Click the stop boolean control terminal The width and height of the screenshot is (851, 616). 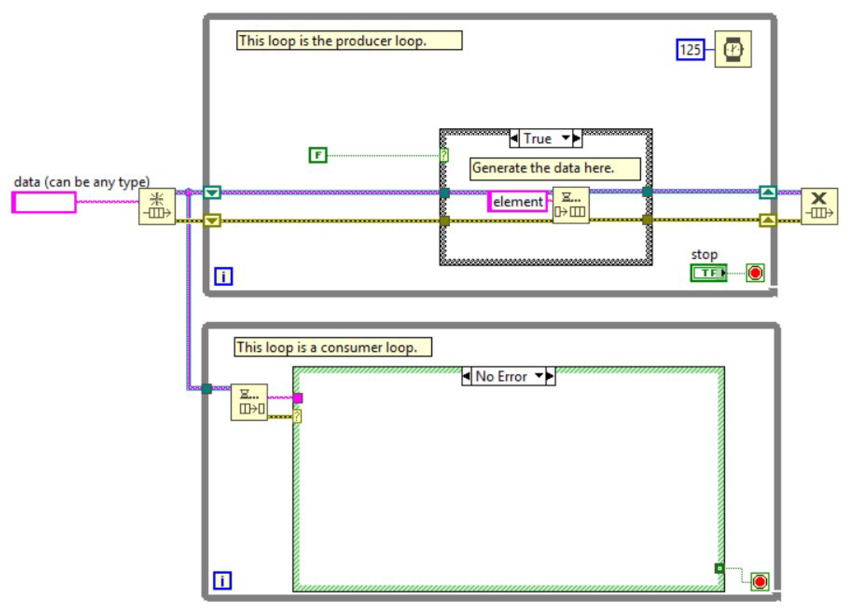coord(708,273)
